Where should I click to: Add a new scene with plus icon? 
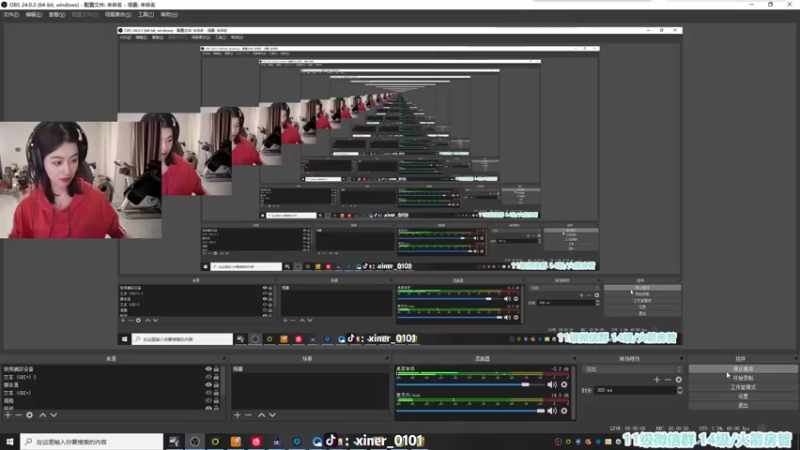tap(237, 415)
